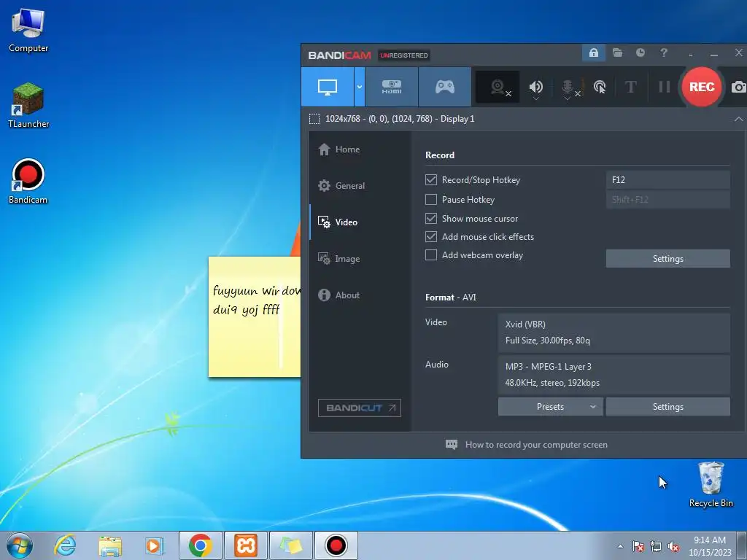Viewport: 747px width, 560px height.
Task: Click the microphone icon's small dropdown arrow
Action: click(x=567, y=99)
